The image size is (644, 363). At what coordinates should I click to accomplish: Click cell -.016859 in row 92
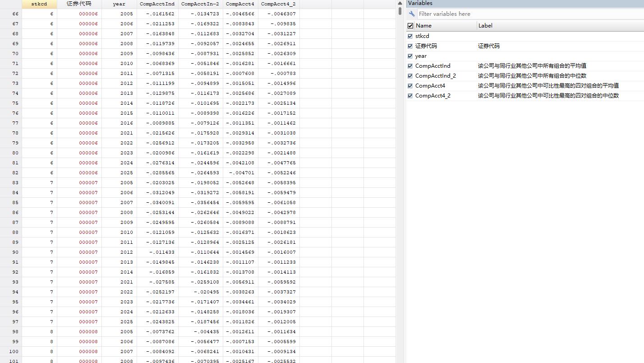point(157,272)
